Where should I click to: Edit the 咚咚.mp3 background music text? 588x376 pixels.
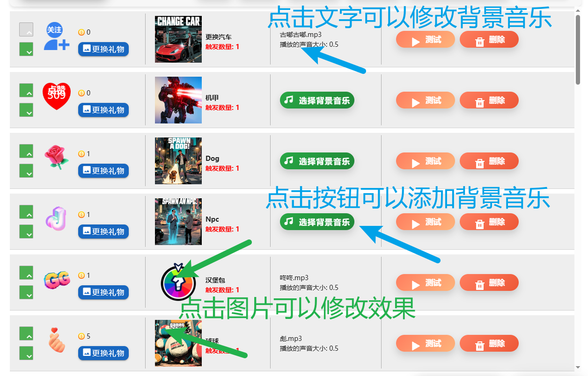294,278
